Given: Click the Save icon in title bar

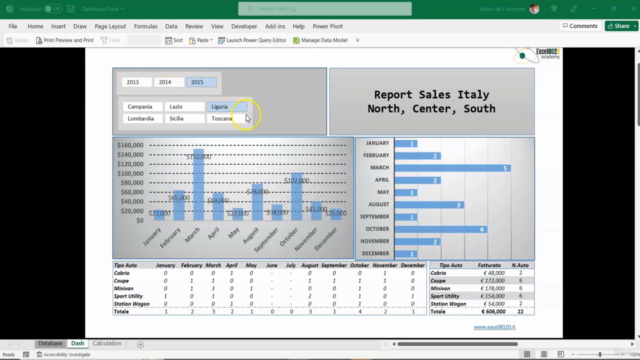Looking at the screenshot, I should point(71,9).
